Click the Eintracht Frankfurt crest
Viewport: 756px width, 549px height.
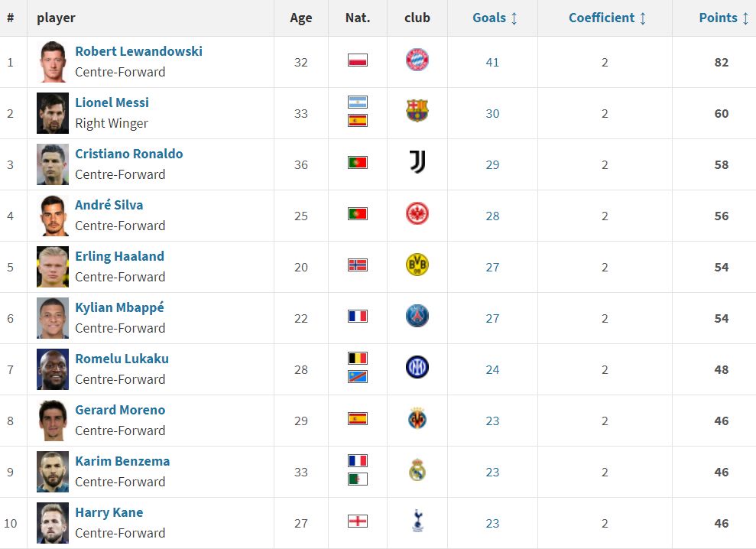tap(417, 213)
